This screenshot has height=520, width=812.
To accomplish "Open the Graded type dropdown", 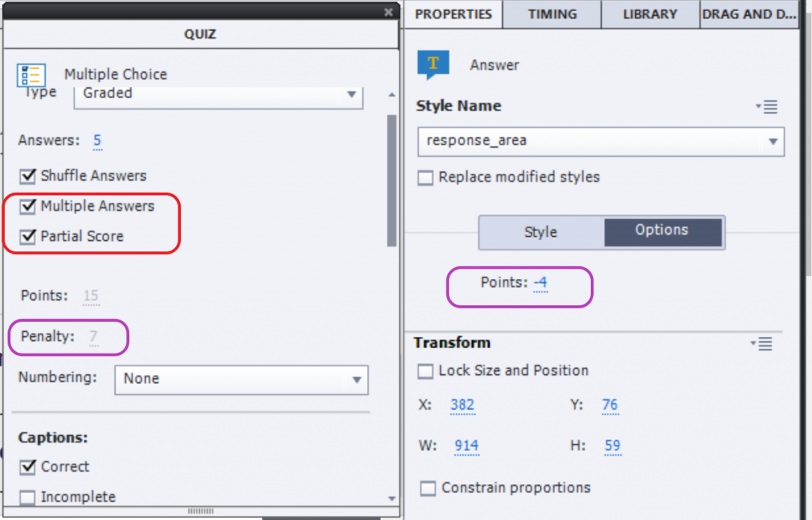I will 218,94.
